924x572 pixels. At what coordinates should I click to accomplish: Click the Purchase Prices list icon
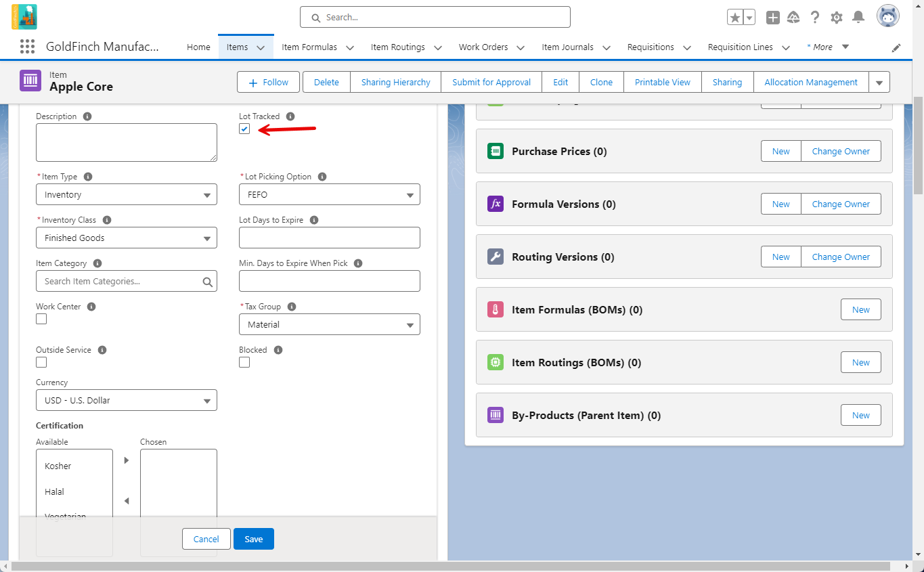click(x=496, y=151)
